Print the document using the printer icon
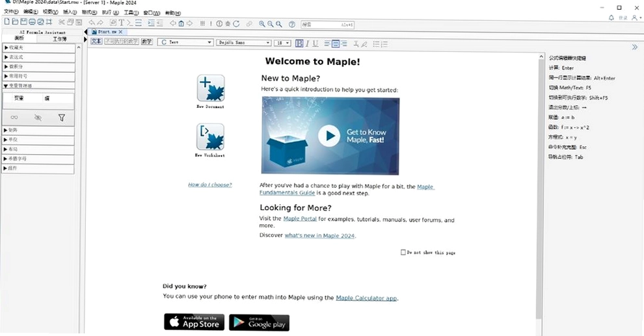 [32, 22]
